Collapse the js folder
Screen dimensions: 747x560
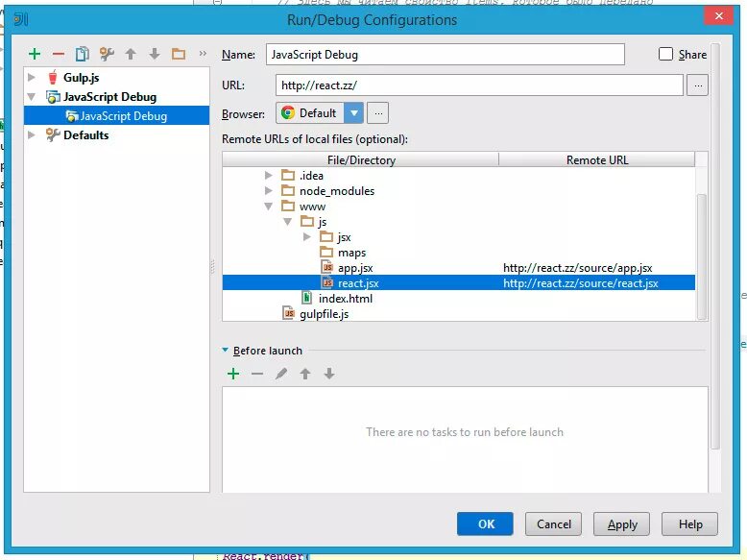287,222
